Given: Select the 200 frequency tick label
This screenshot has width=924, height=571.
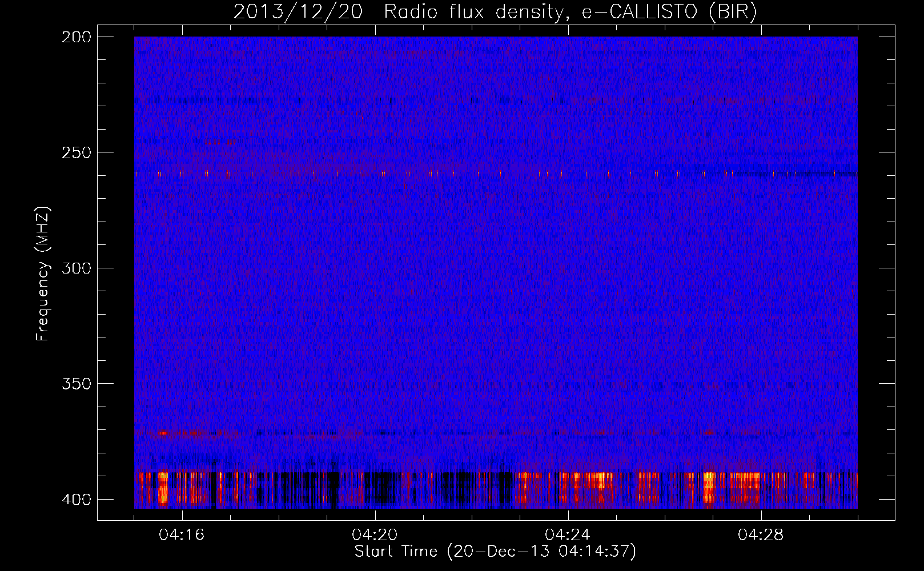Looking at the screenshot, I should 77,37.
